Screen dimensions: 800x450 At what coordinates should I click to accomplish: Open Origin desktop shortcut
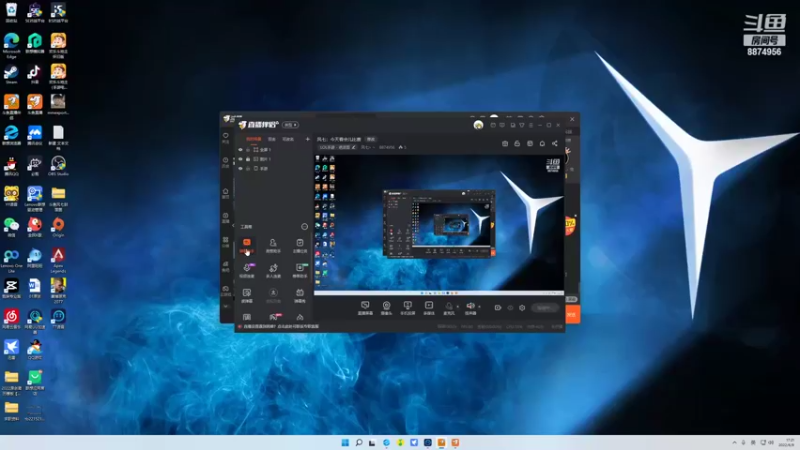click(58, 228)
